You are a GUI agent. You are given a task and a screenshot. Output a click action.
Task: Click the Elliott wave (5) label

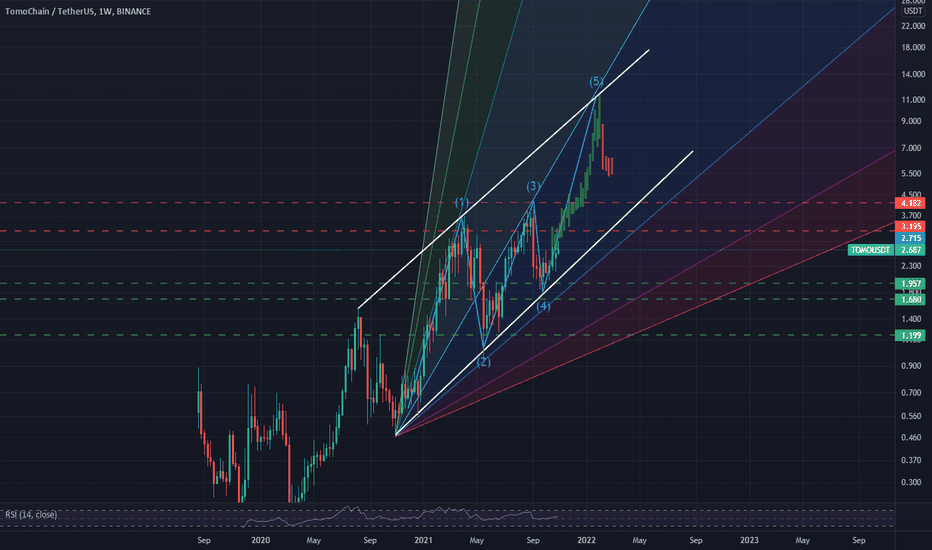[596, 81]
